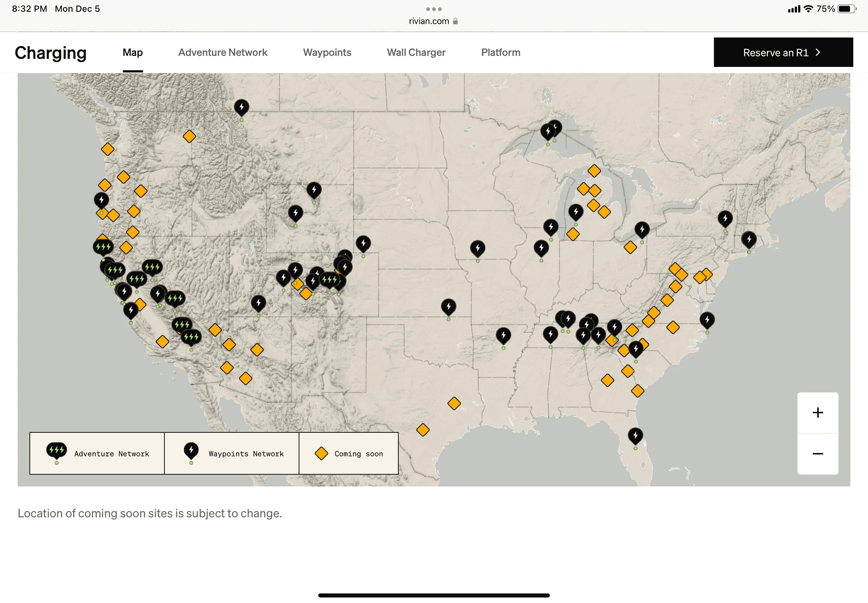Tap the rivian.com address bar
The width and height of the screenshot is (868, 603).
point(433,21)
